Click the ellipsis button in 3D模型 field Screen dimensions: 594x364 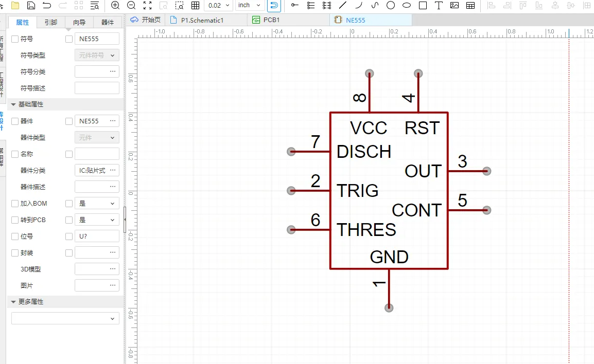113,269
